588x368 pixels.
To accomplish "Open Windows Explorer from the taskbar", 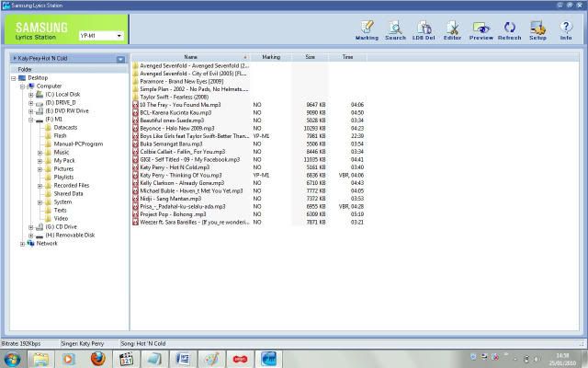I will pos(41,359).
